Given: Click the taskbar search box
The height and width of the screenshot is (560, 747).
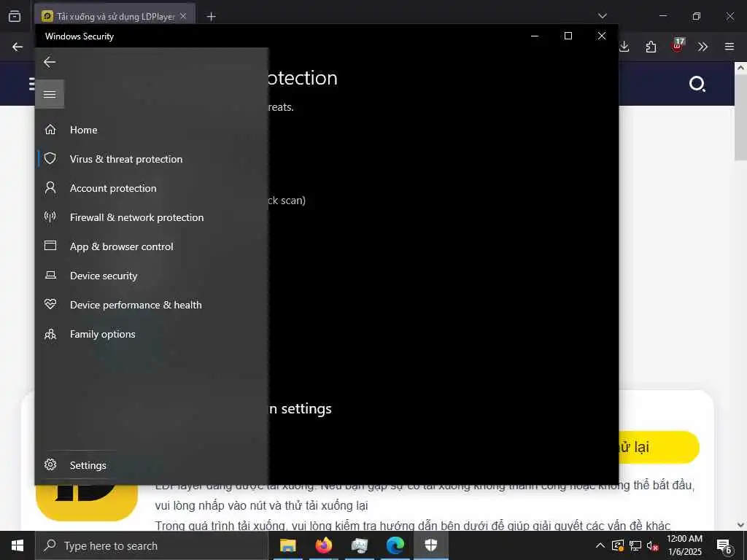Looking at the screenshot, I should 152,545.
